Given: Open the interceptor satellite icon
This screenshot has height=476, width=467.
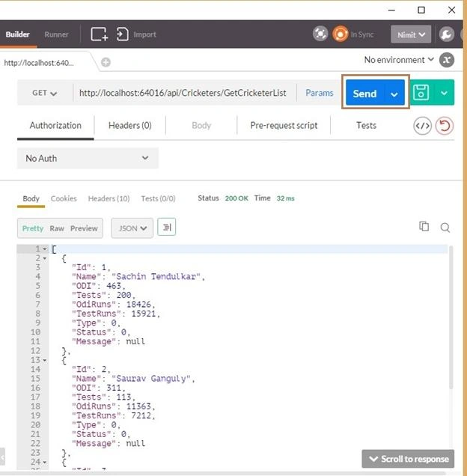Looking at the screenshot, I should point(320,34).
